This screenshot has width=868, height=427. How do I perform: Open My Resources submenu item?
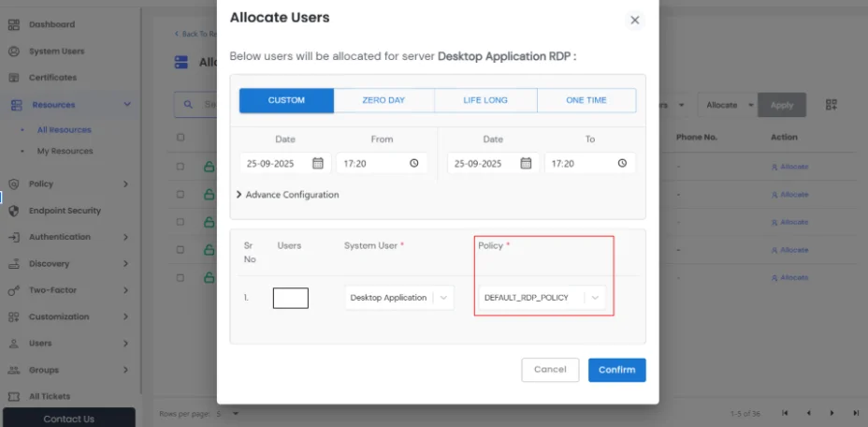point(65,151)
